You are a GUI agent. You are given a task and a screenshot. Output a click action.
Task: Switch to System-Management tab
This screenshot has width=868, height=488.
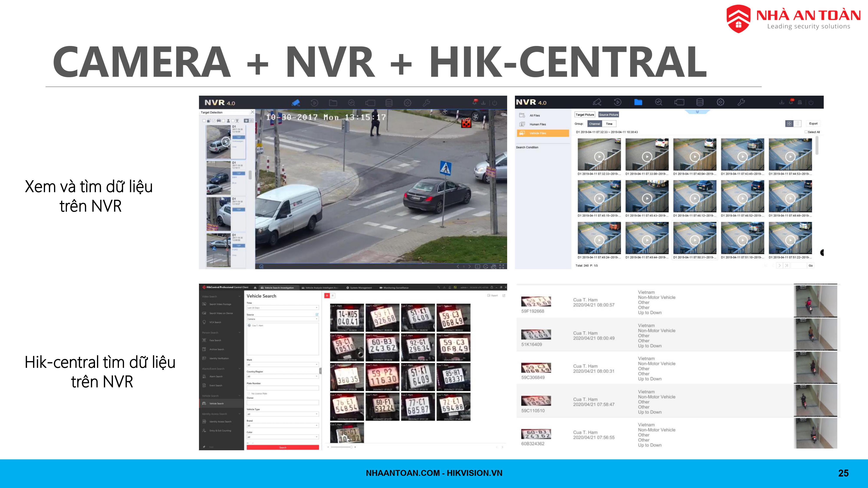[x=359, y=288]
